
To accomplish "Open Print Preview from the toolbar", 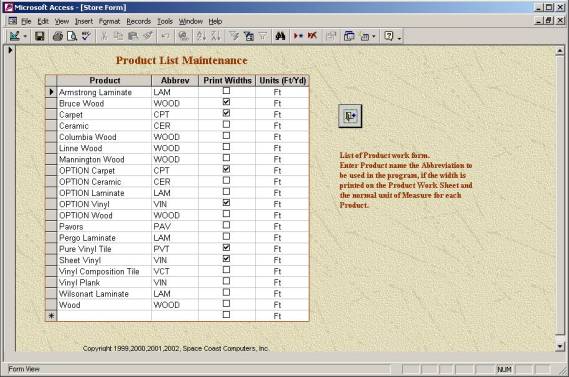I will click(72, 36).
